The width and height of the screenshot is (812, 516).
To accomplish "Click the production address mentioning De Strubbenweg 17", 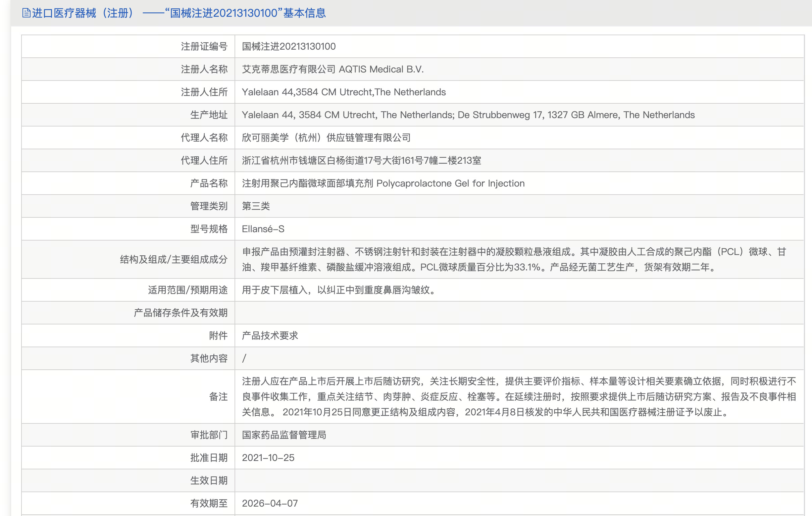I will (x=468, y=115).
